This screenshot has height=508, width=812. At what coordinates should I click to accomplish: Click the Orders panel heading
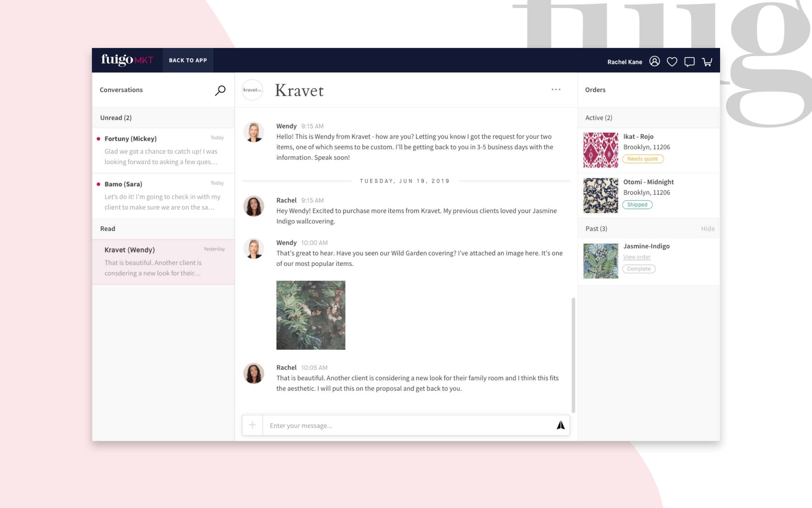pyautogui.click(x=595, y=90)
